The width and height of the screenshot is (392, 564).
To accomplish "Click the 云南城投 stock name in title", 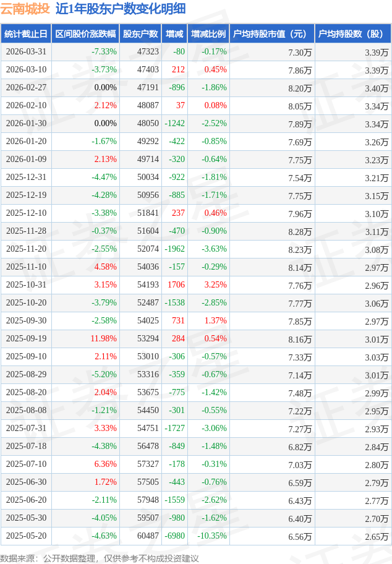I will 25,9.
